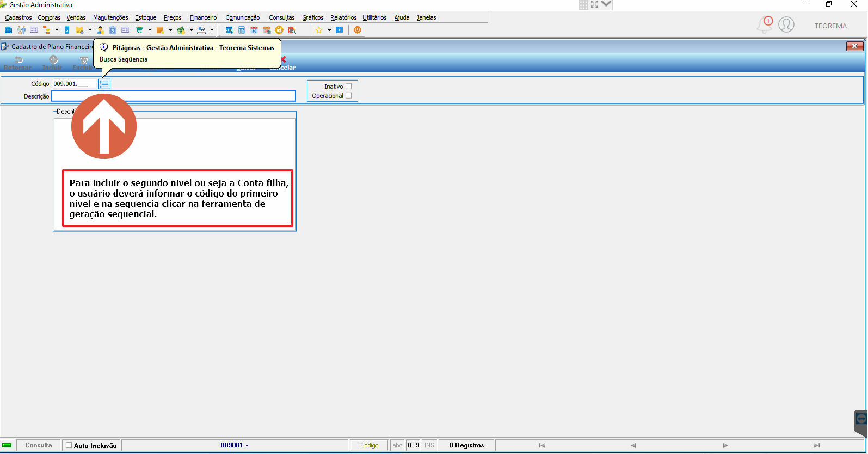Click the green status indicator in status bar
This screenshot has width=868, height=454.
7,445
